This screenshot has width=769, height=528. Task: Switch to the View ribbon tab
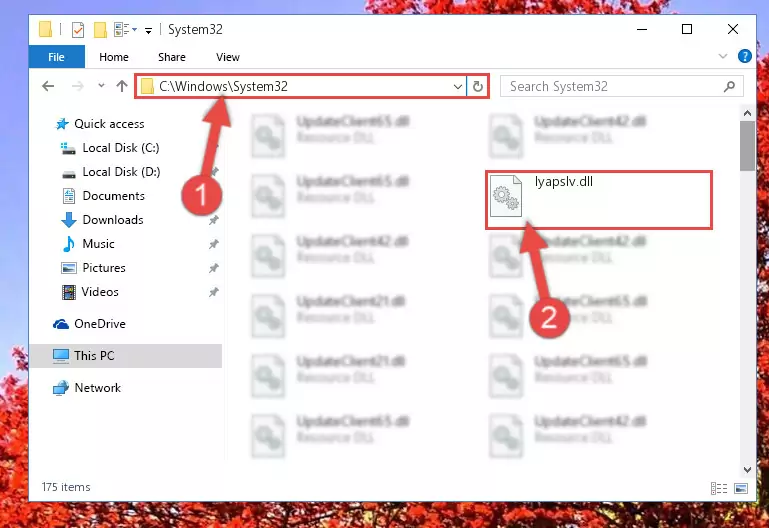pyautogui.click(x=228, y=57)
